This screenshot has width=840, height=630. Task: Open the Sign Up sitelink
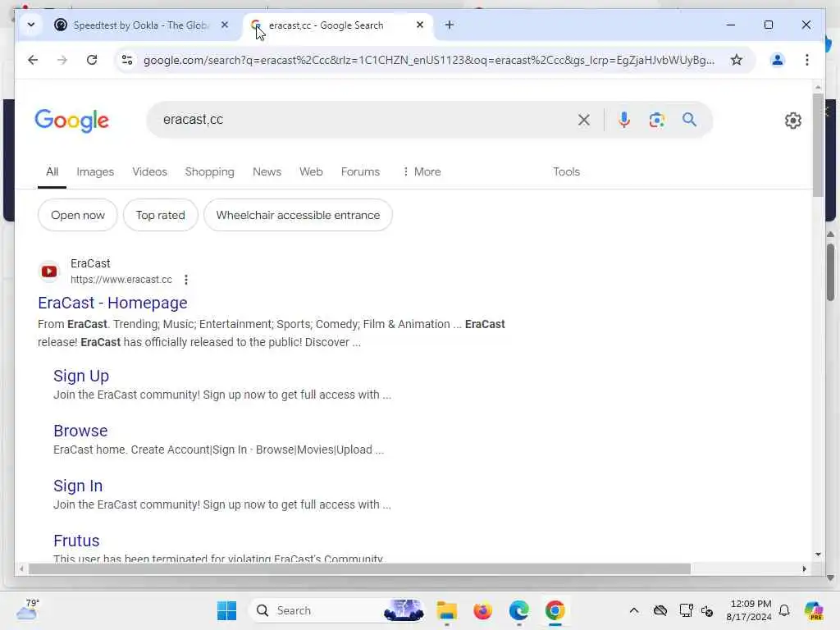(81, 376)
